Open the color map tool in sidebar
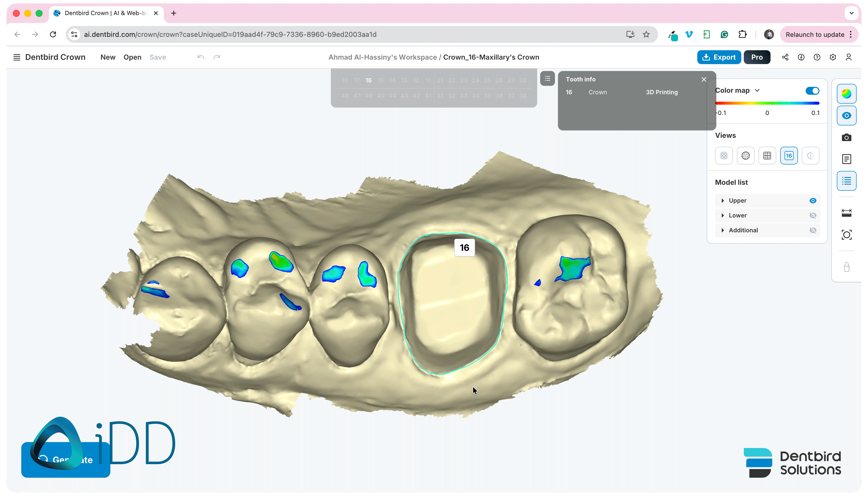The width and height of the screenshot is (868, 496). 846,94
